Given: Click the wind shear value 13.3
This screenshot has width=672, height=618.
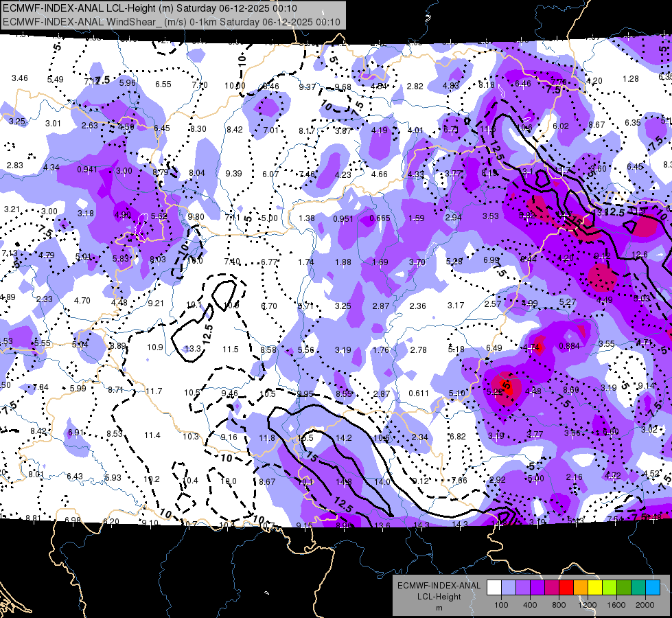Looking at the screenshot, I should pyautogui.click(x=194, y=349).
